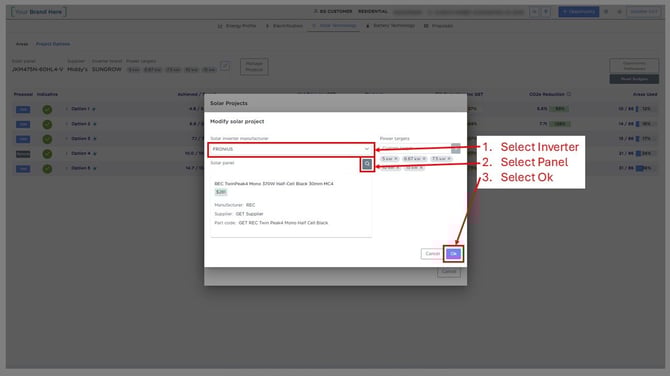Click the small square header button left of Dashboard
The image size is (670, 376).
534,12
